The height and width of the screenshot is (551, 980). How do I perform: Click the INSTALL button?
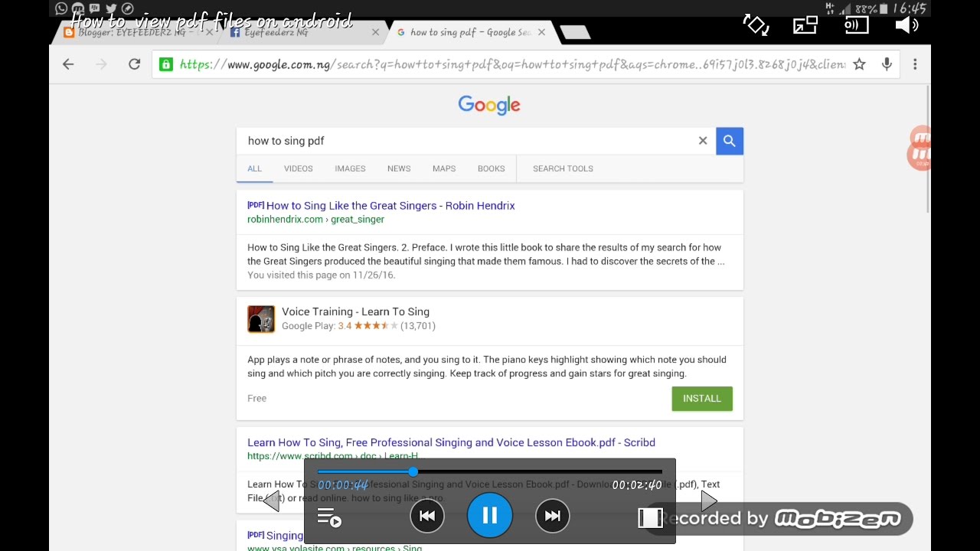coord(702,398)
